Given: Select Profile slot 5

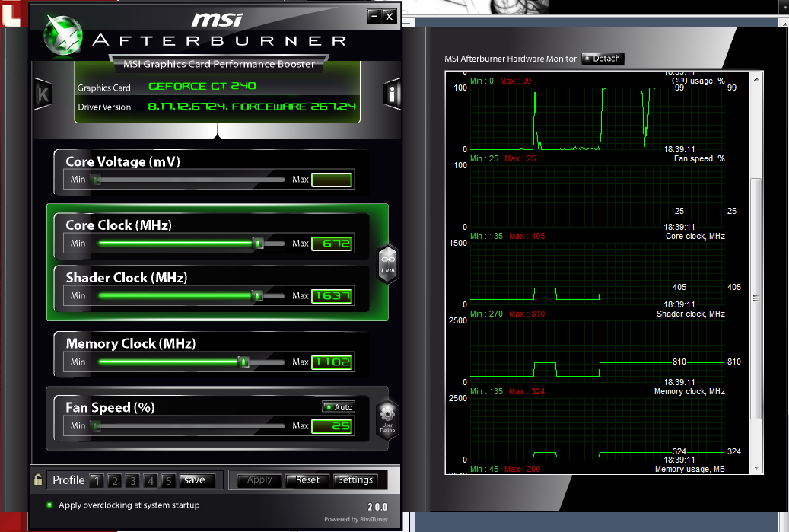Looking at the screenshot, I should pos(169,481).
